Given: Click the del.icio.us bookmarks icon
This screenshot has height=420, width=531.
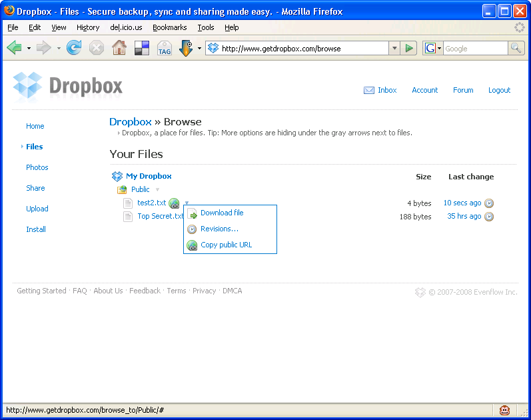Looking at the screenshot, I should tap(142, 48).
